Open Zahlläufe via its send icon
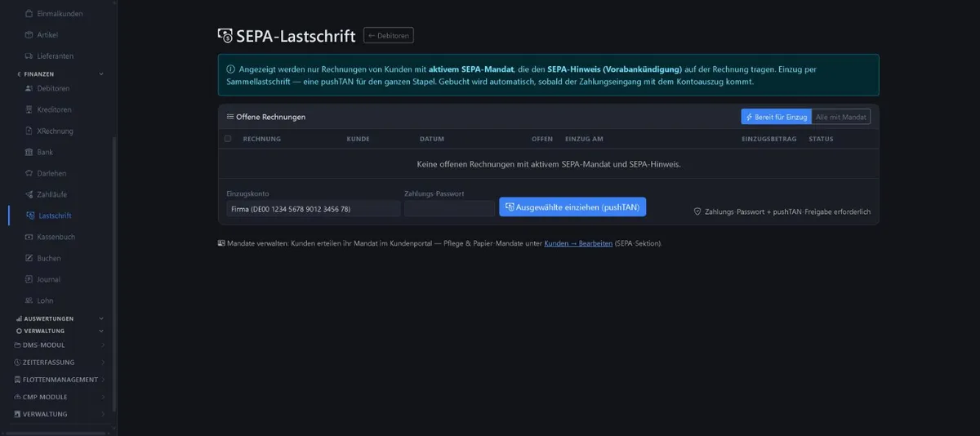Viewport: 980px width, 436px height. (x=29, y=194)
